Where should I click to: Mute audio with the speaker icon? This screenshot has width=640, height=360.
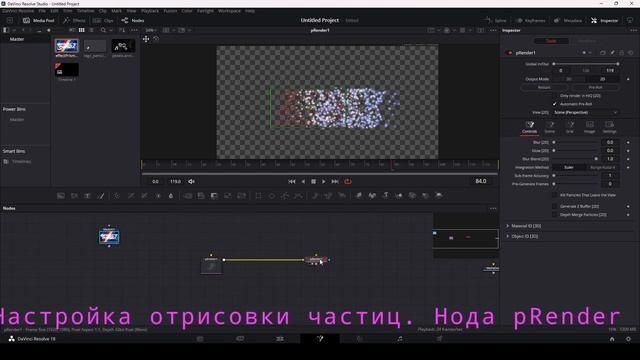(x=191, y=181)
